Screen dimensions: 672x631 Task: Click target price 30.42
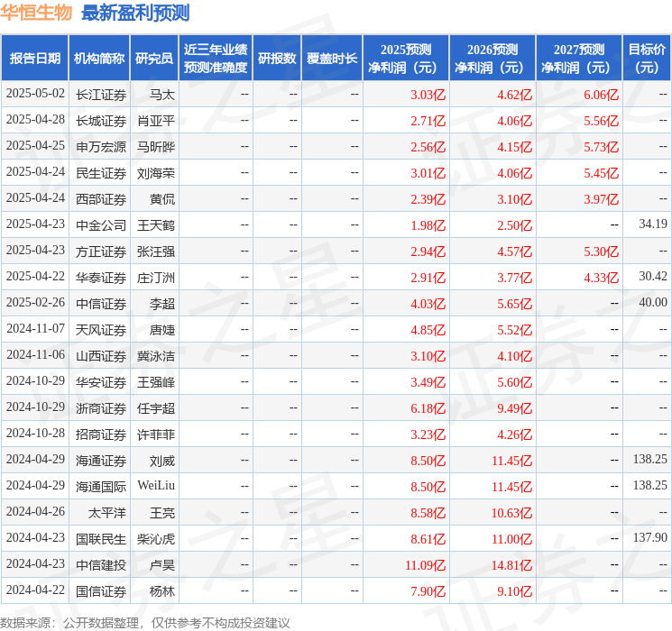(653, 276)
